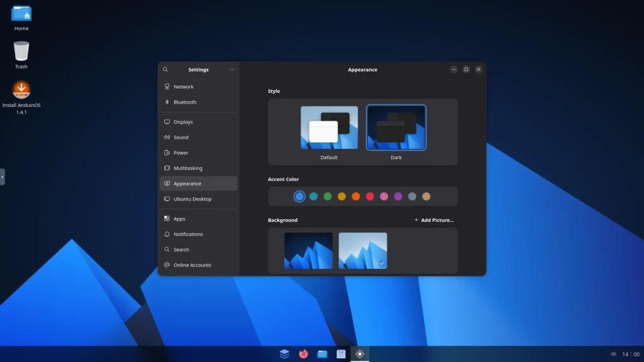Click the Search magnifier icon in list

pos(167,250)
